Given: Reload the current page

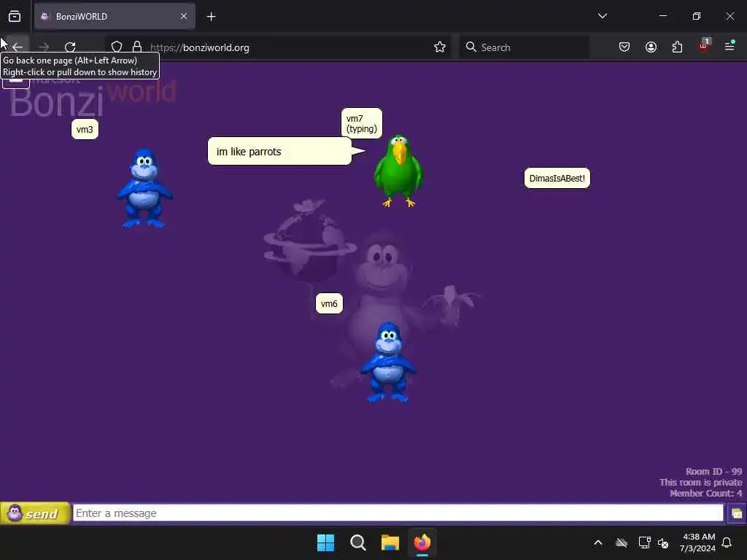Looking at the screenshot, I should pyautogui.click(x=70, y=47).
